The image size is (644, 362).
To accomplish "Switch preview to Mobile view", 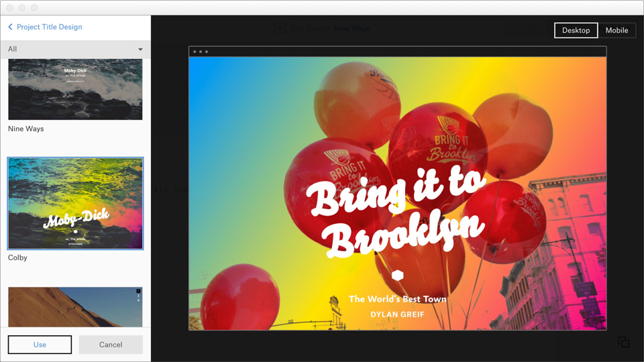I will (616, 31).
